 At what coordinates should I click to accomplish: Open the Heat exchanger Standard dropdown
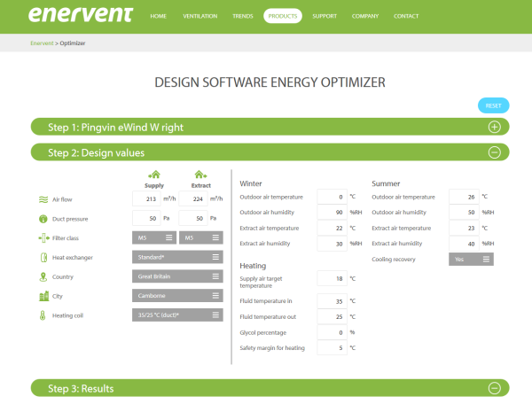point(177,257)
